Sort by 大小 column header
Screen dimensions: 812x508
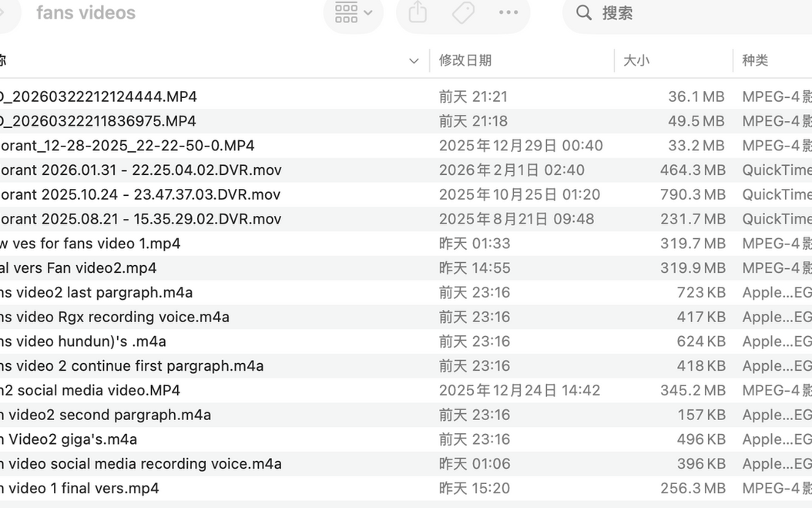tap(636, 60)
